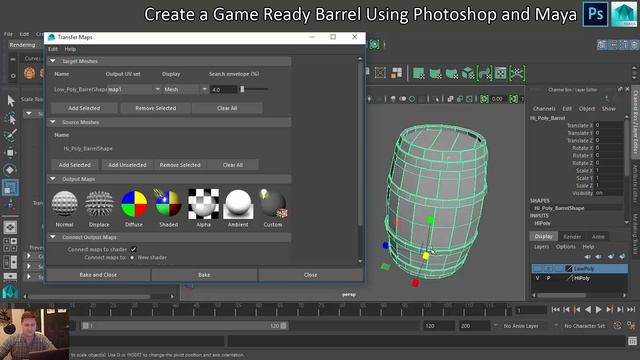This screenshot has width=640, height=360.
Task: Activate the highlighted Scale tool
Action: (x=10, y=188)
